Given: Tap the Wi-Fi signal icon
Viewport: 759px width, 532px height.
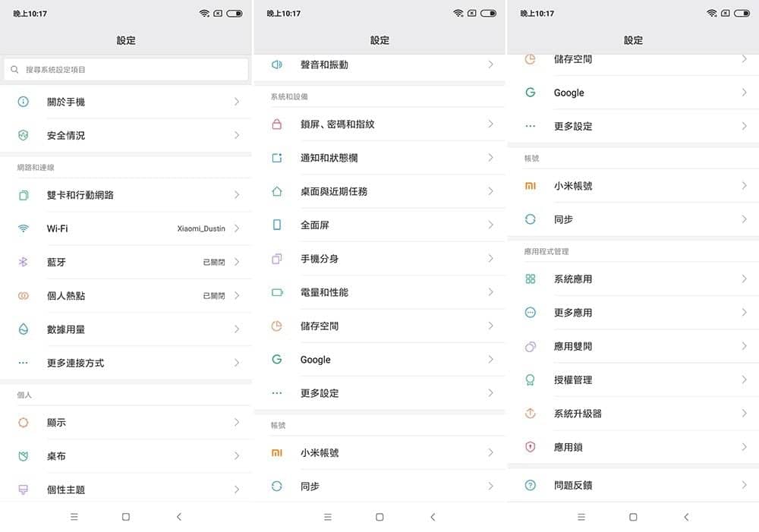Looking at the screenshot, I should (24, 228).
